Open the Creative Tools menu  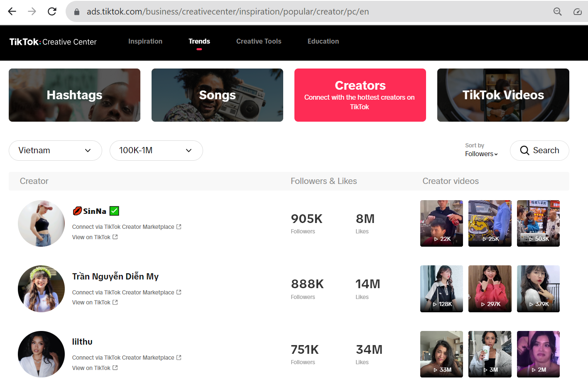coord(259,41)
